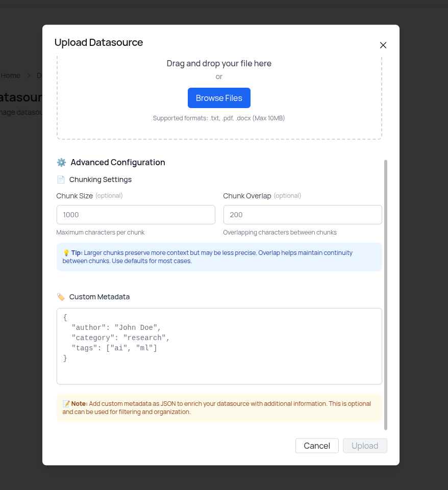Click the Chunk Overlap label

tap(247, 196)
